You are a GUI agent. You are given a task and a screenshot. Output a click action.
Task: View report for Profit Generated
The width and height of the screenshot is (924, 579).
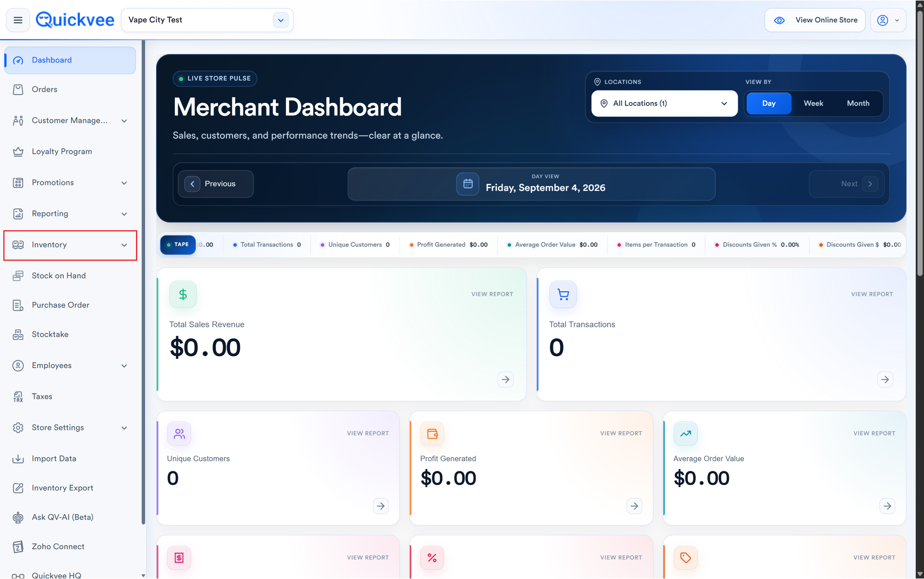(x=621, y=433)
